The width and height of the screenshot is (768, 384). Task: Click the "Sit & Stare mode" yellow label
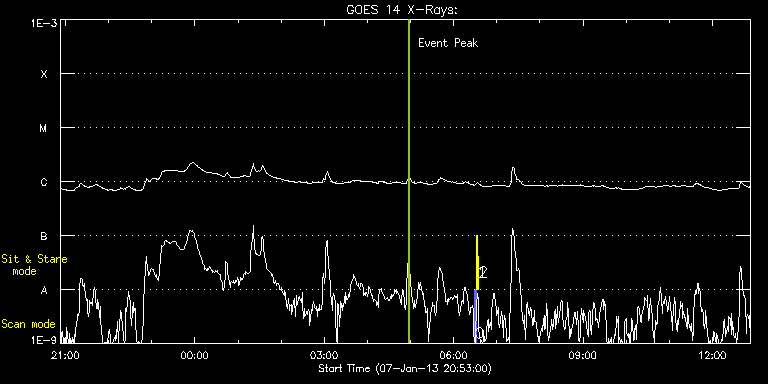34,265
